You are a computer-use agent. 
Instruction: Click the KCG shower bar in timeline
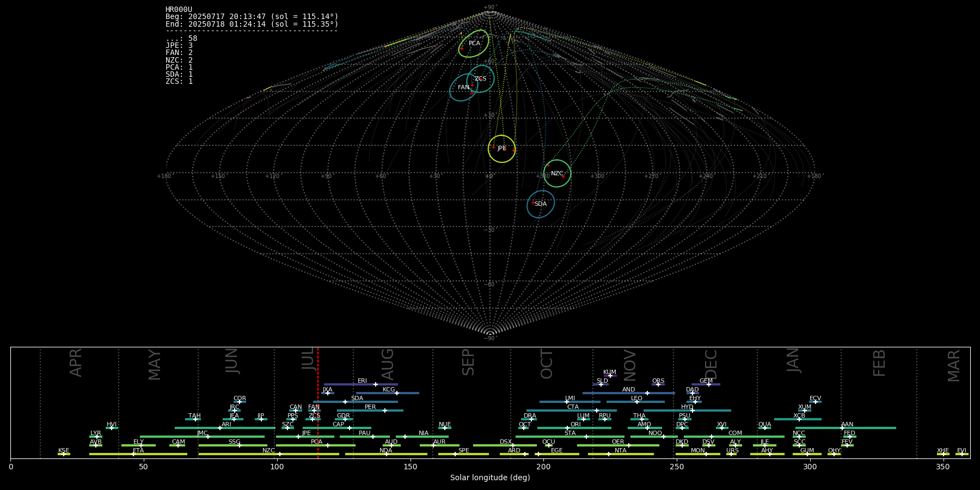(x=387, y=393)
